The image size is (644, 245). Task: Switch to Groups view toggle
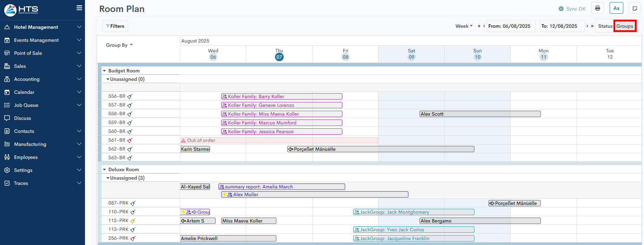pyautogui.click(x=625, y=26)
